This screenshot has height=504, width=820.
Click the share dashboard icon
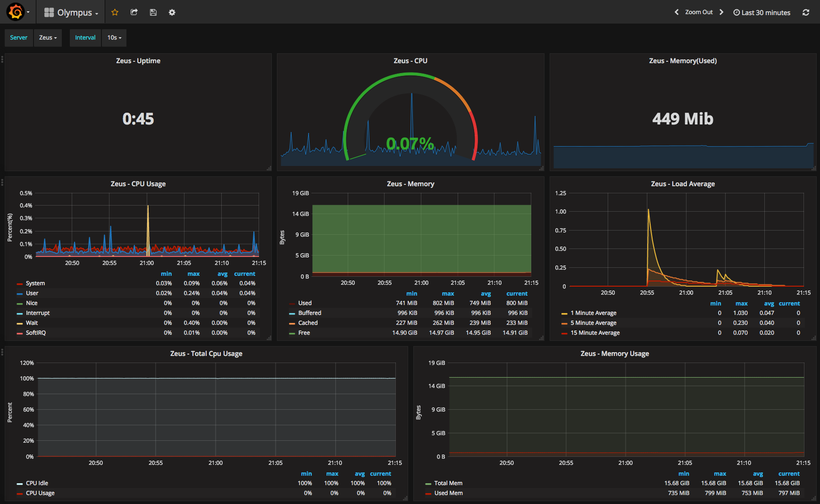(134, 12)
